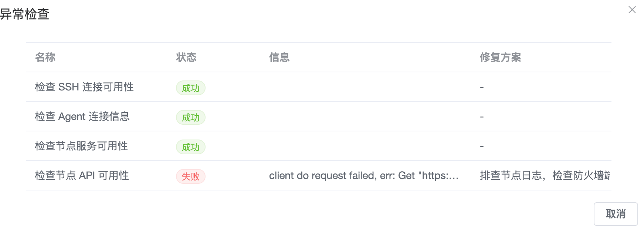Click the 成功 badge for 节点服务 check
Image resolution: width=644 pixels, height=234 pixels.
191,147
